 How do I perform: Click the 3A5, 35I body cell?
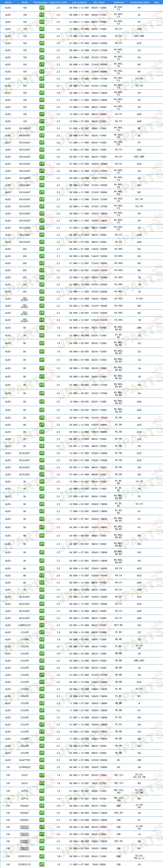tap(119, 841)
